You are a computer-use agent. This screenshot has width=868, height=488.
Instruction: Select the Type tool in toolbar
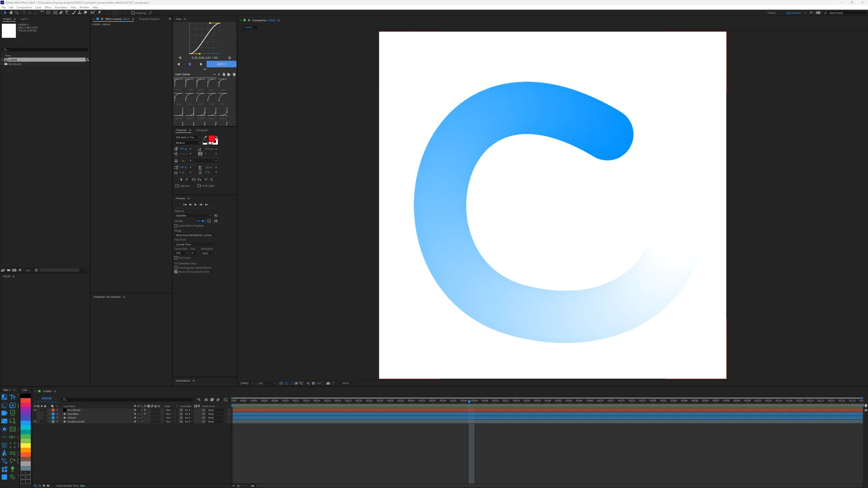tap(66, 13)
